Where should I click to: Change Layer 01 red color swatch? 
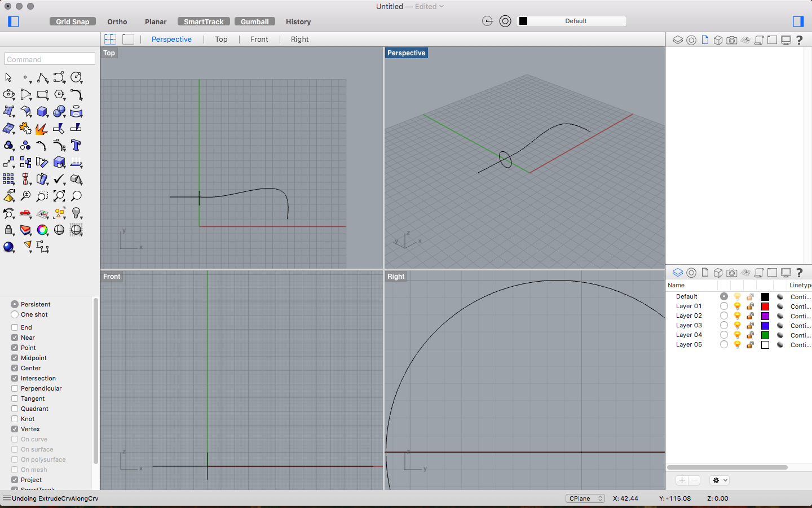click(x=765, y=306)
